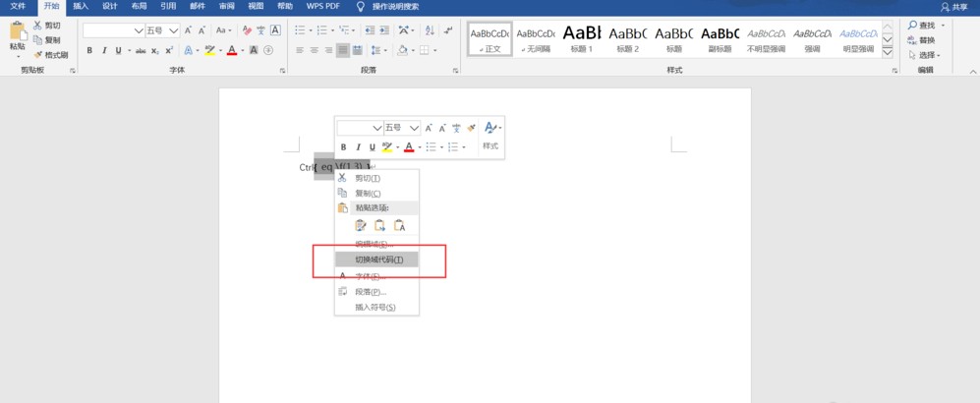This screenshot has height=403, width=980.
Task: Open the text effects (glowing A) tool in the ribbon
Action: [188, 50]
